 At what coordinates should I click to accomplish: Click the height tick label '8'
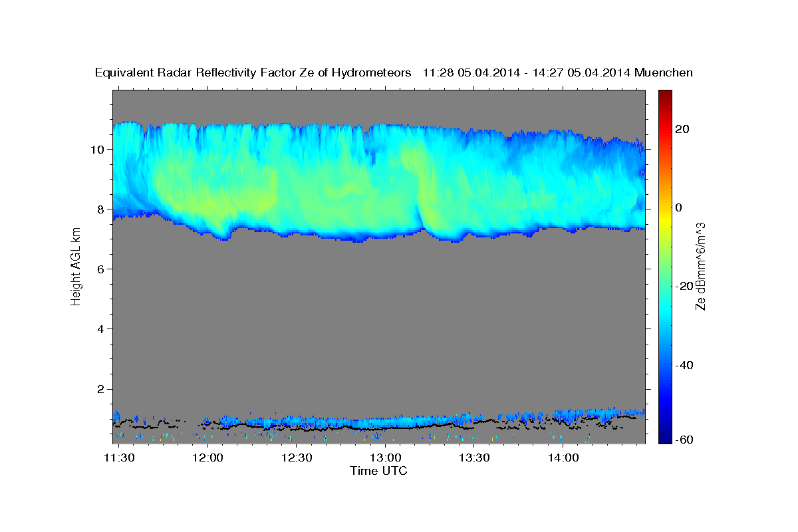tap(102, 209)
